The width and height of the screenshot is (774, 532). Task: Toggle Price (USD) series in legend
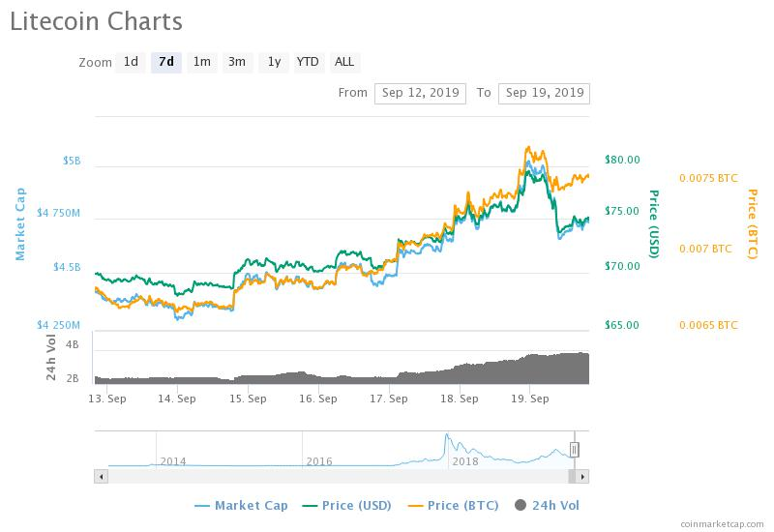(347, 505)
